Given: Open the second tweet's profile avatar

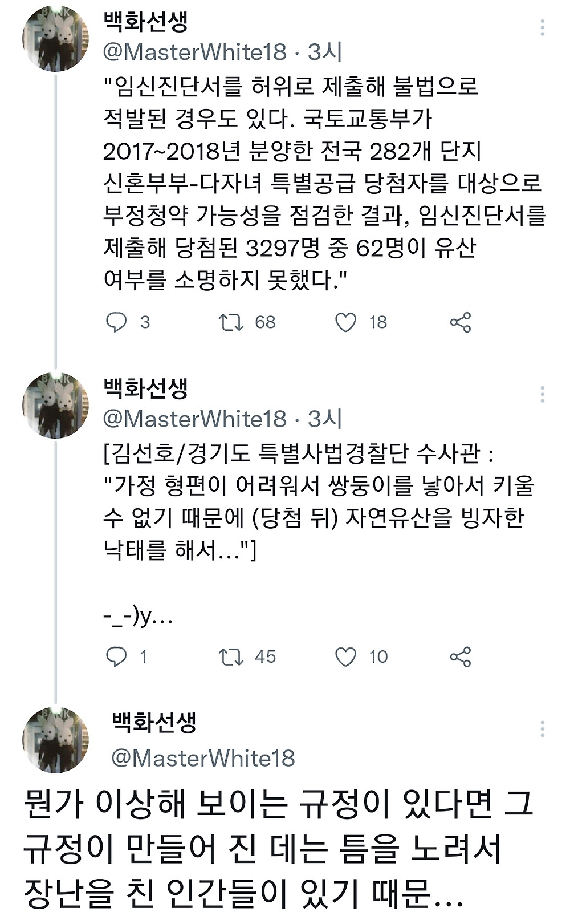Looking at the screenshot, I should [55, 405].
